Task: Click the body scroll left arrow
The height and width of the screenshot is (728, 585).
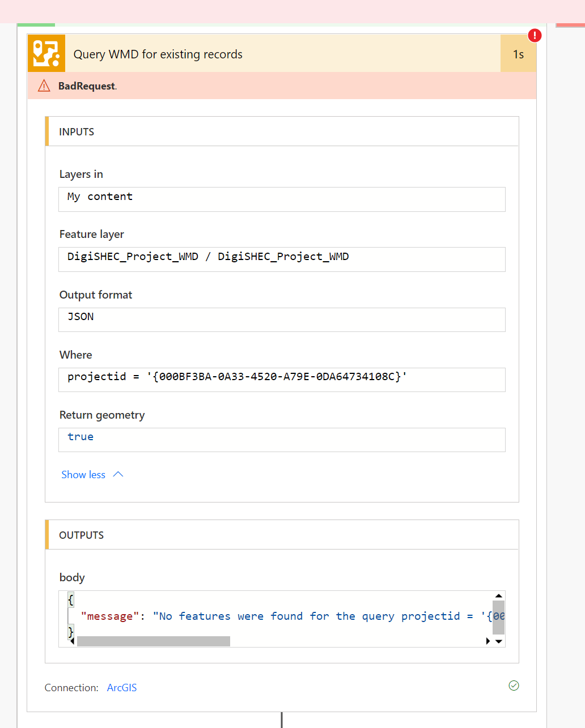Action: [x=72, y=641]
